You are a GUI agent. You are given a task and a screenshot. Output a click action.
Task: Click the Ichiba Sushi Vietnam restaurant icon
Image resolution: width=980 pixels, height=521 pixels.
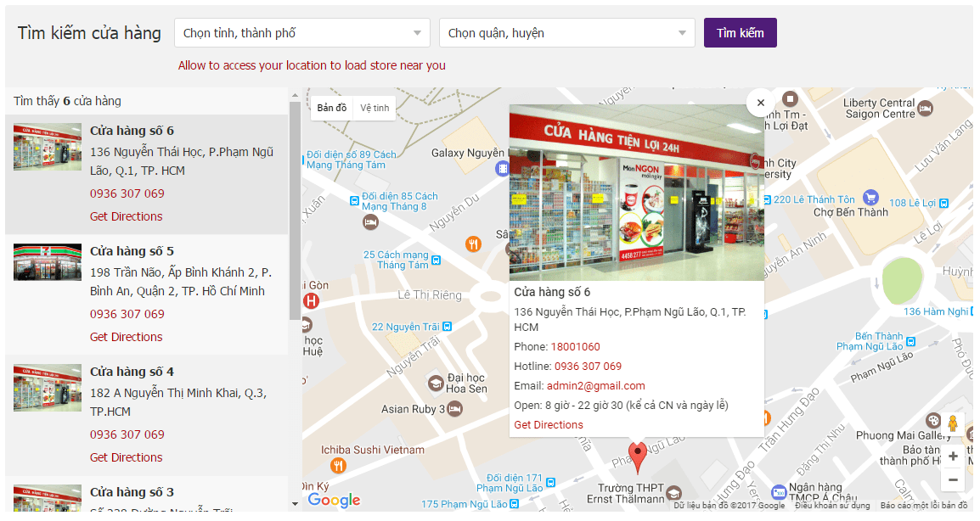pos(338,465)
